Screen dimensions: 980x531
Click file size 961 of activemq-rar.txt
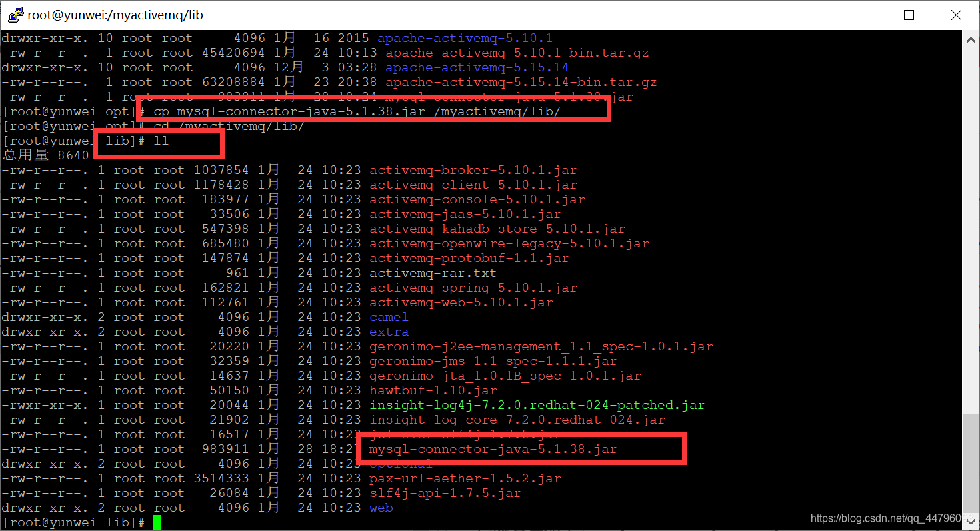tap(237, 273)
